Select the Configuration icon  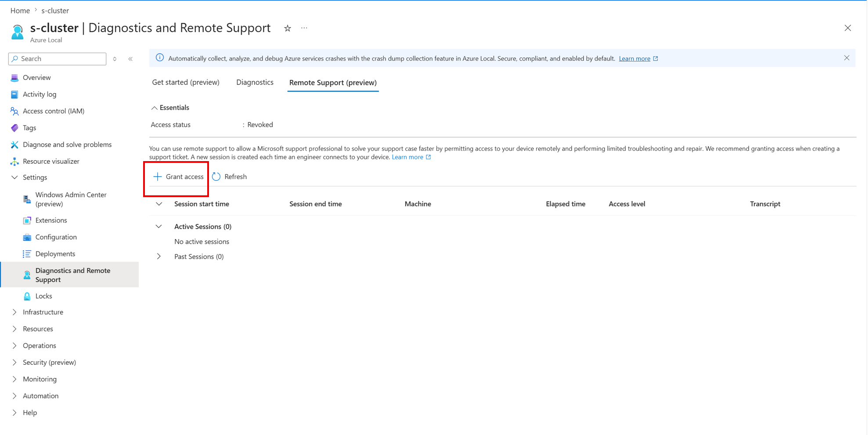click(27, 237)
